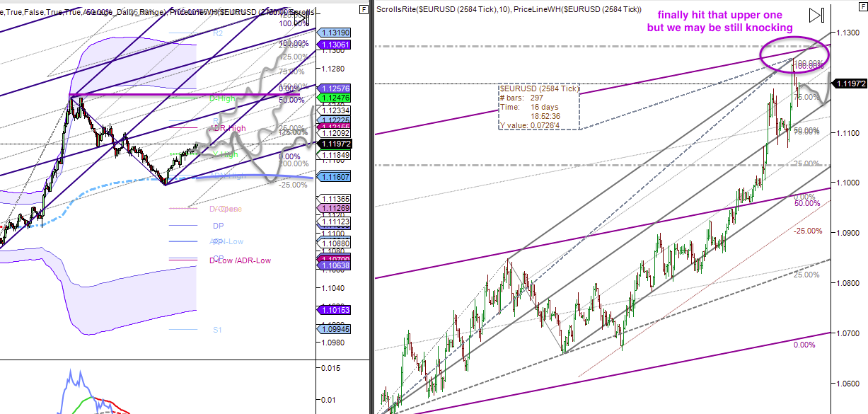Click the ADR-High level label

[227, 128]
